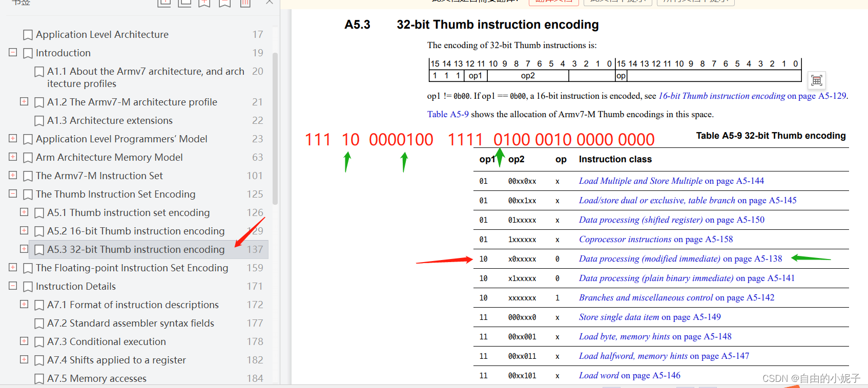The image size is (868, 388).
Task: Click the heading '32-bit Thumb instruction encoding'
Action: 498,25
